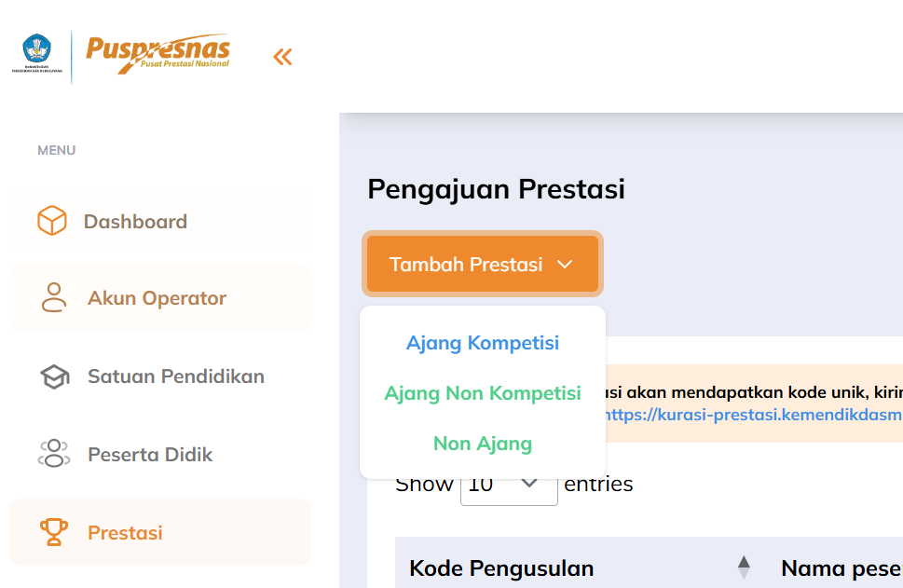Choose Ajang Non Kompetisi option
The width and height of the screenshot is (903, 588).
pos(483,393)
